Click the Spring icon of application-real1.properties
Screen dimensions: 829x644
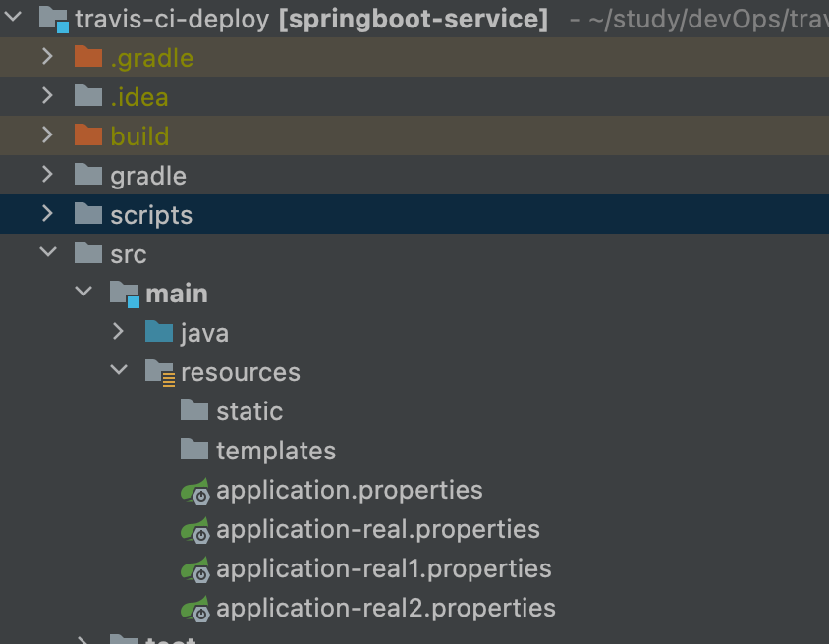pyautogui.click(x=195, y=569)
